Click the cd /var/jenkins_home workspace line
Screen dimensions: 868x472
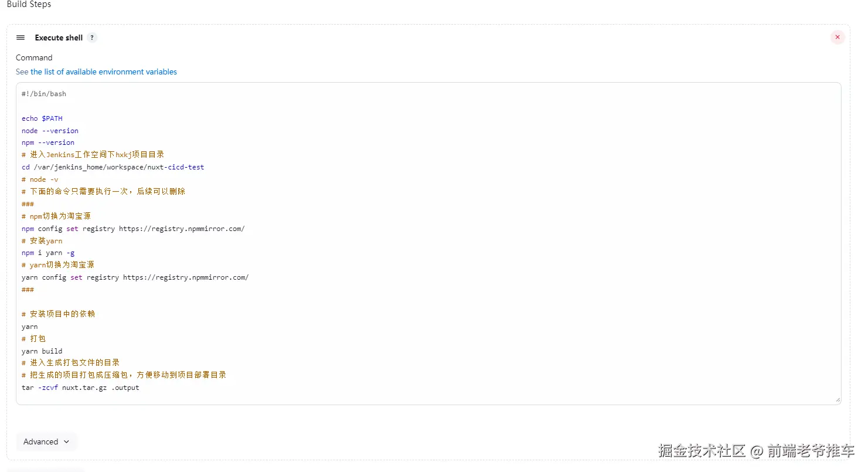[113, 167]
